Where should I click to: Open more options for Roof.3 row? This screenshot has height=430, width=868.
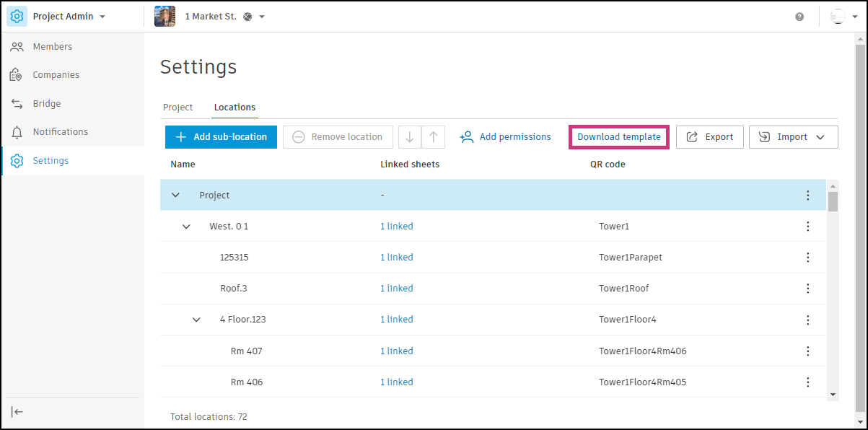tap(807, 289)
